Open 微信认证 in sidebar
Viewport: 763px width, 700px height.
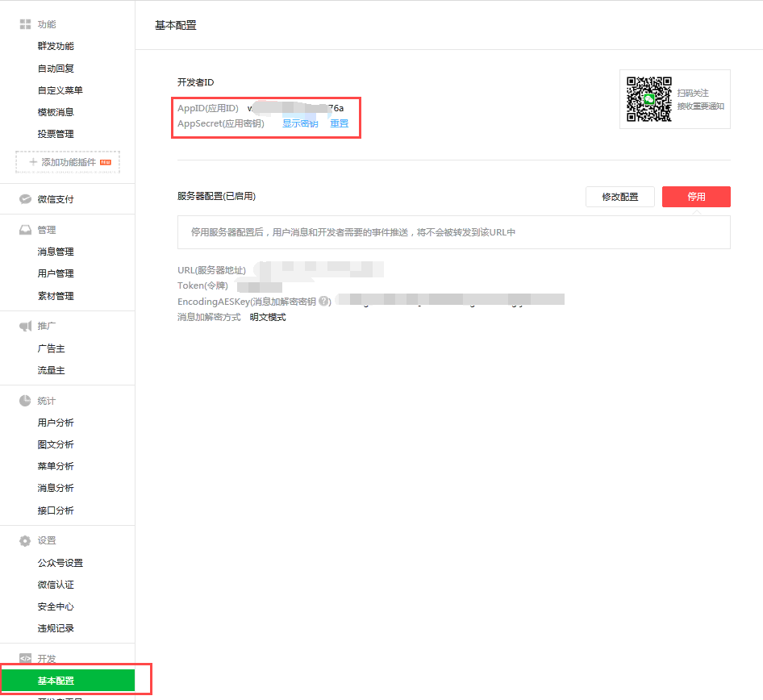point(56,585)
